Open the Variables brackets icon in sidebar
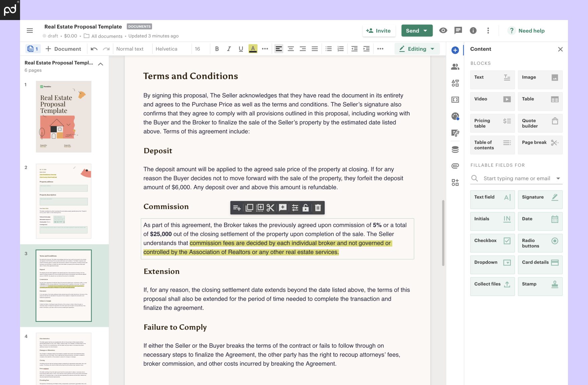588x385 pixels. [x=455, y=100]
